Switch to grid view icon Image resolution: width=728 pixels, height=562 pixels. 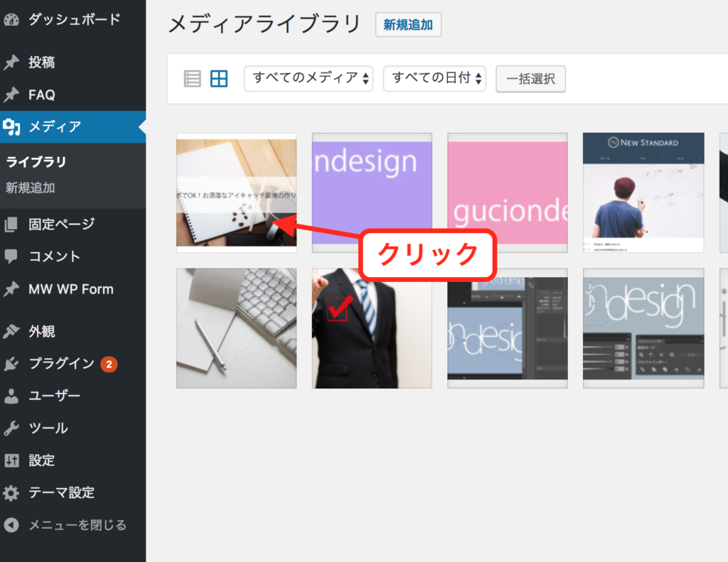(x=219, y=79)
